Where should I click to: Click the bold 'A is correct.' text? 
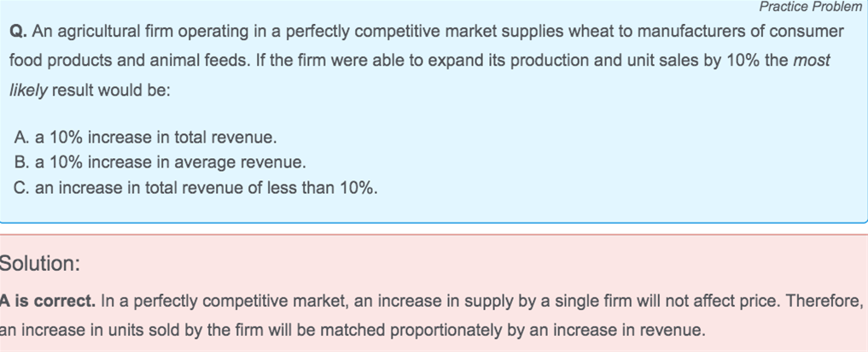pos(48,301)
